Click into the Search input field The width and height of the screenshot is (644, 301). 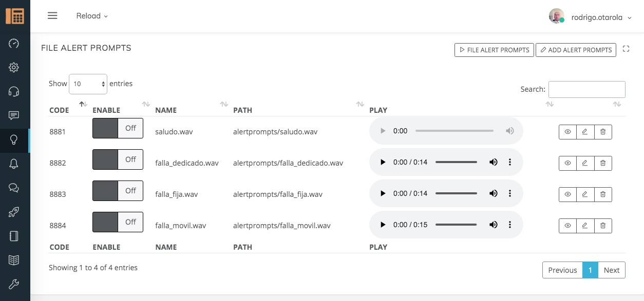point(586,89)
